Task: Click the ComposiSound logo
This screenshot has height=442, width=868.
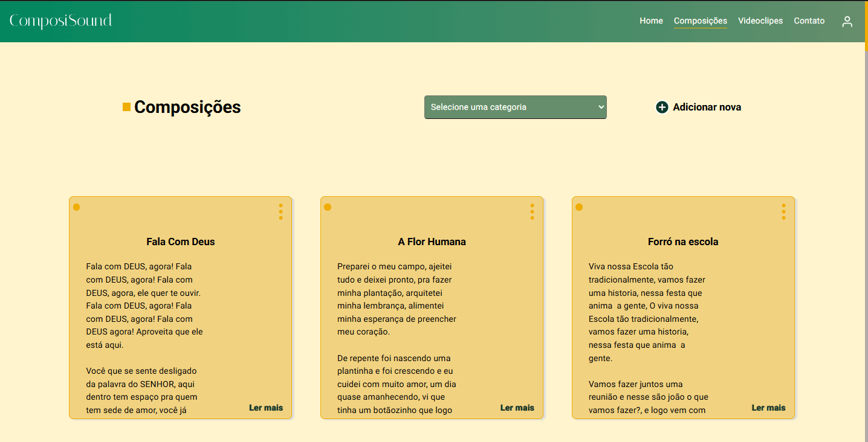Action: coord(61,21)
